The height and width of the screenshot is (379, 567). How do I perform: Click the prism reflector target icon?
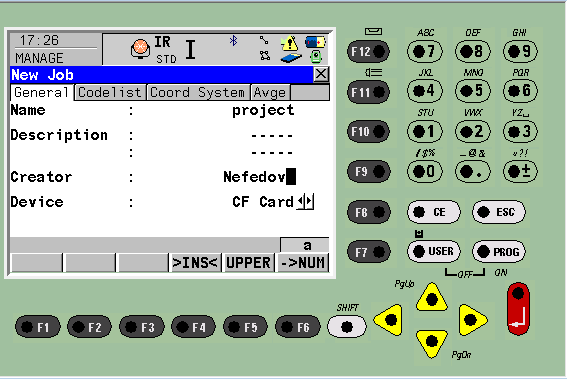[x=140, y=49]
